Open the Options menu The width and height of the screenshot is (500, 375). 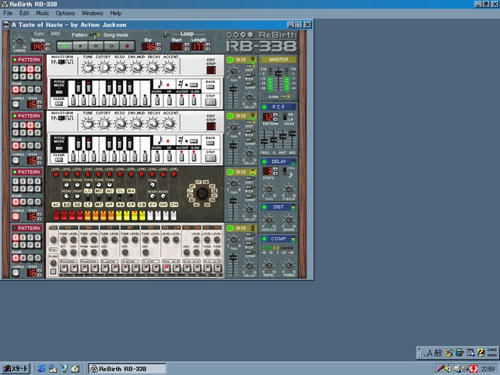(x=65, y=13)
